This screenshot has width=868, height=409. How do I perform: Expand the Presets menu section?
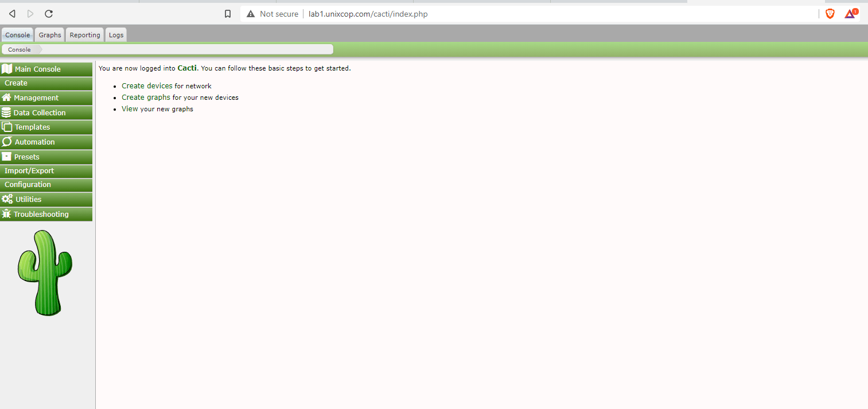pos(46,157)
